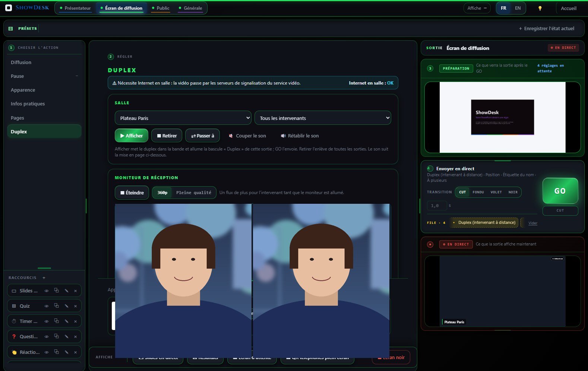This screenshot has height=371, width=588.
Task: Duplicate the Quiz shortcut
Action: click(x=56, y=306)
